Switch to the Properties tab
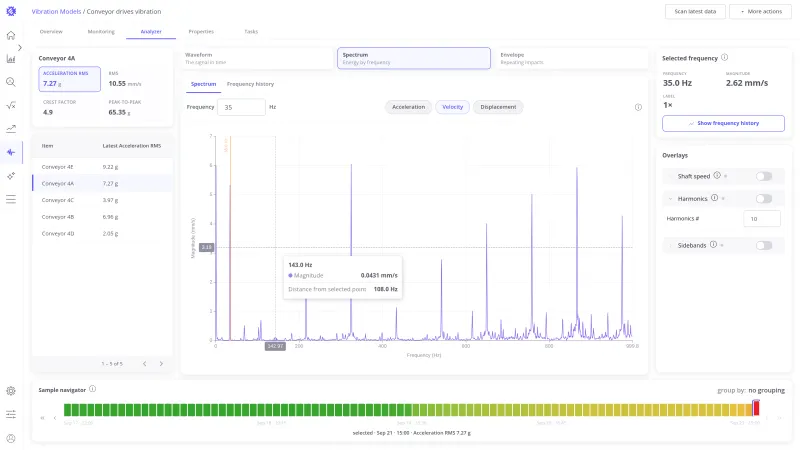800x450 pixels. click(201, 32)
